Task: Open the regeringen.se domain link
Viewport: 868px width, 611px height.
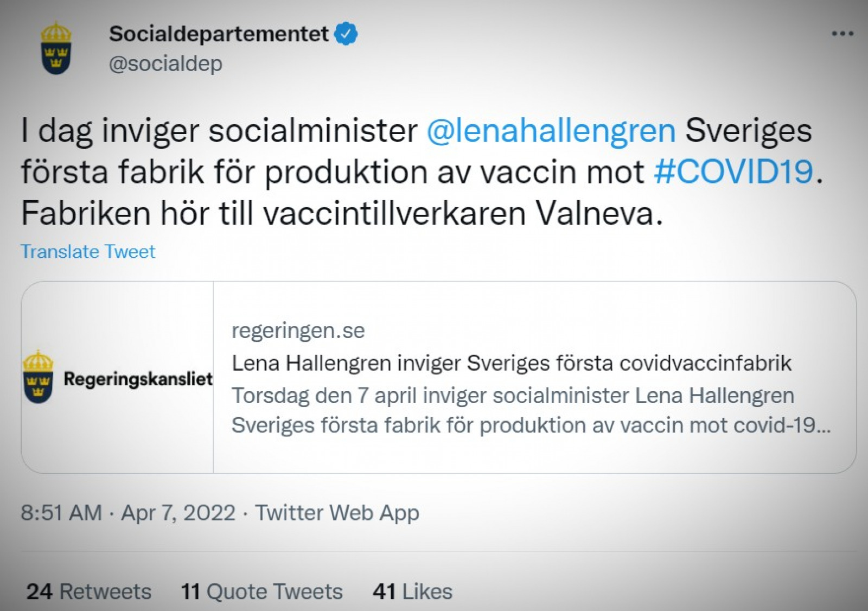Action: coord(298,330)
